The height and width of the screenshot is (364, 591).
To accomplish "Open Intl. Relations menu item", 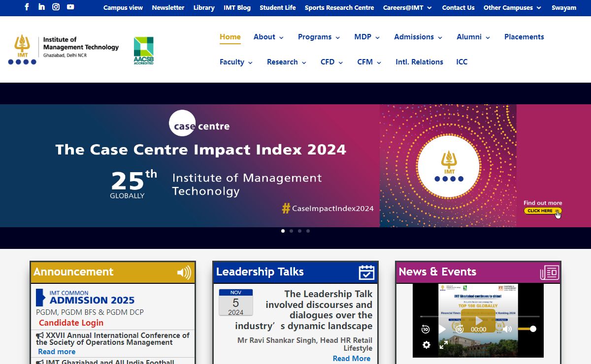I will point(419,62).
